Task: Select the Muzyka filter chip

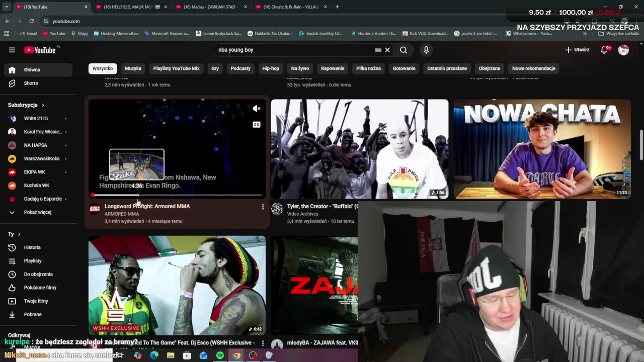Action: [x=133, y=68]
